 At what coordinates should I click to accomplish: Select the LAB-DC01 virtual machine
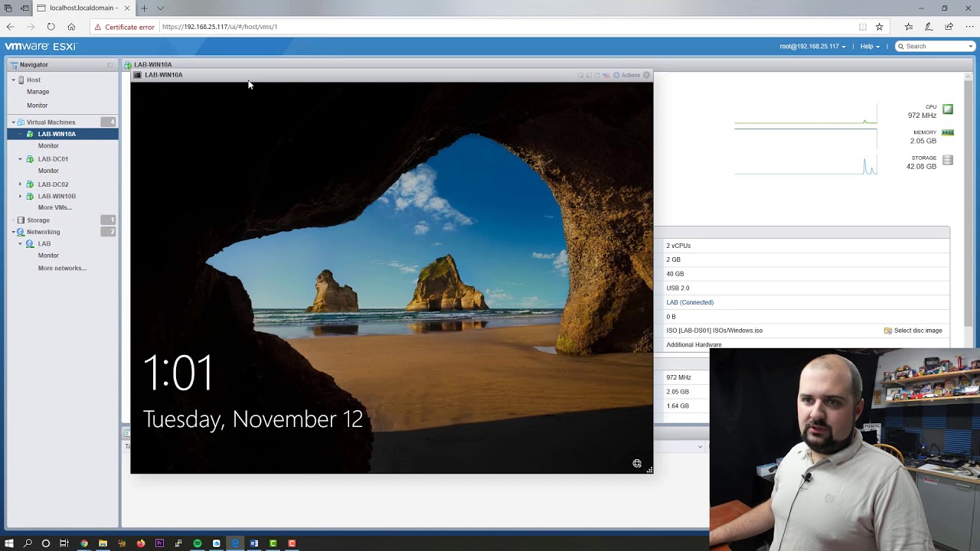pyautogui.click(x=53, y=159)
